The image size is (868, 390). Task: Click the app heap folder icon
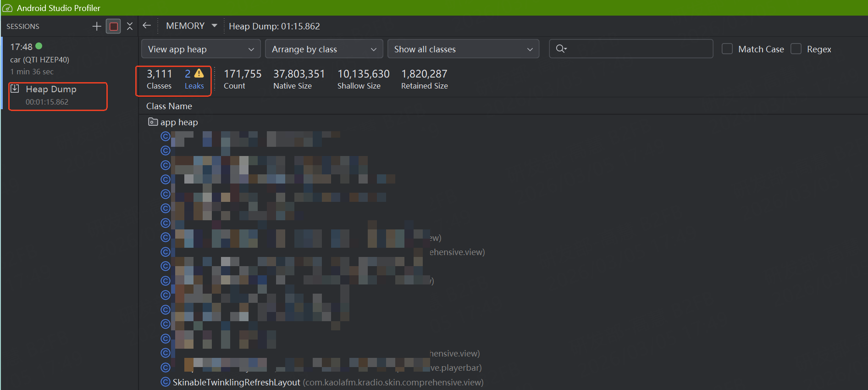tap(153, 122)
